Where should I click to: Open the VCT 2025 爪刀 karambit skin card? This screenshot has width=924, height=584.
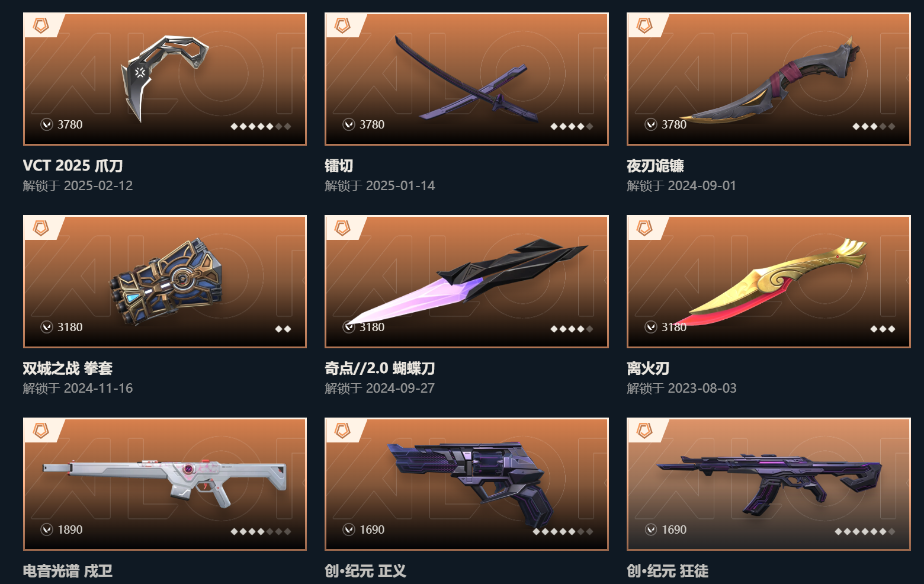point(165,79)
